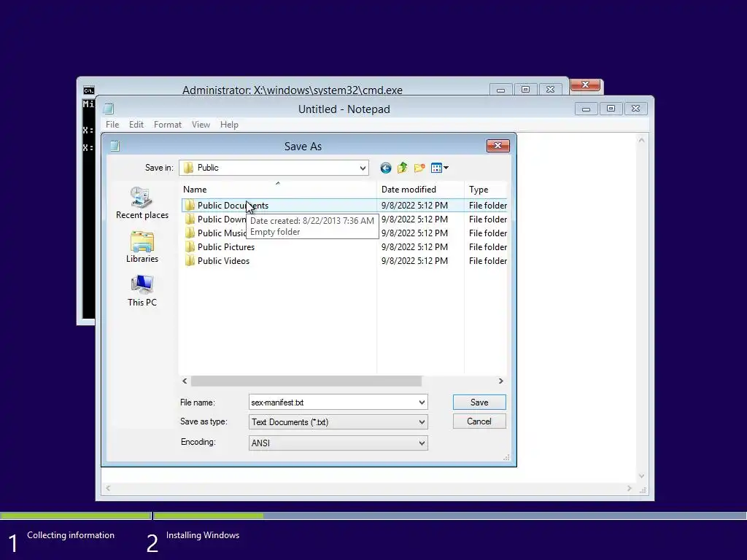
Task: Click Notepad's vertical scroll down arrow
Action: [641, 475]
